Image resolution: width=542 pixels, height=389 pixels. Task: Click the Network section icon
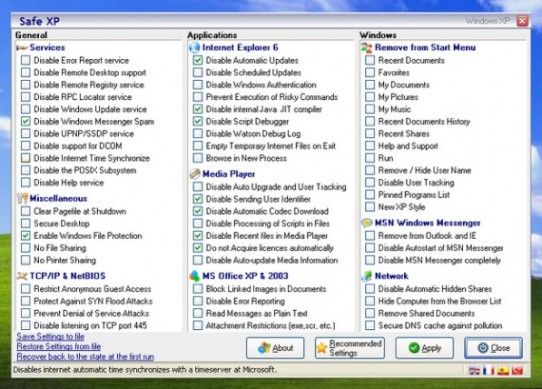coord(367,276)
